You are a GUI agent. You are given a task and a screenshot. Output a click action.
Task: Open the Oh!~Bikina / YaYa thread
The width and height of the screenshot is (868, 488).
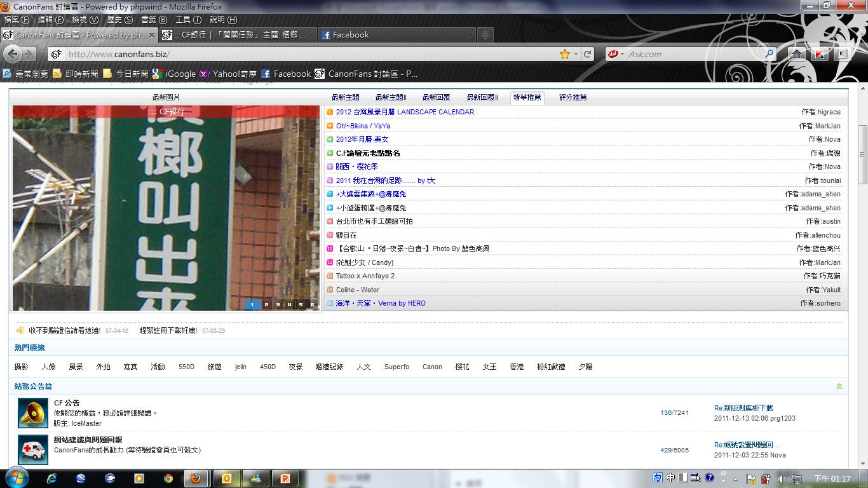[363, 126]
